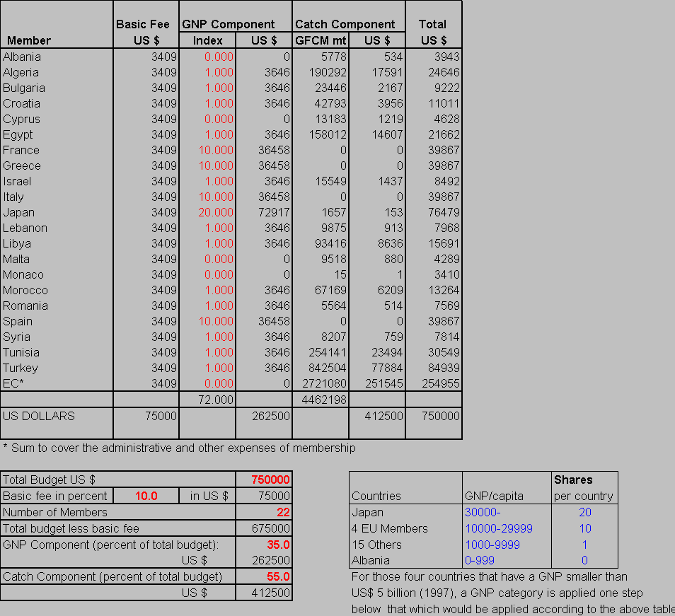Viewport: 675px width, 616px height.
Task: Select the 10000-29999 GNP/capita cell
Action: [x=499, y=528]
